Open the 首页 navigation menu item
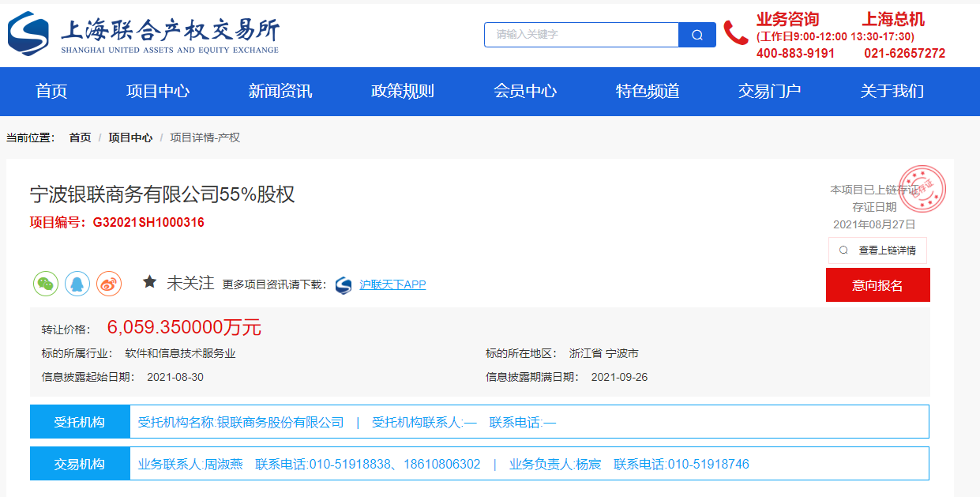Screen dimensions: 980x497 [51, 91]
